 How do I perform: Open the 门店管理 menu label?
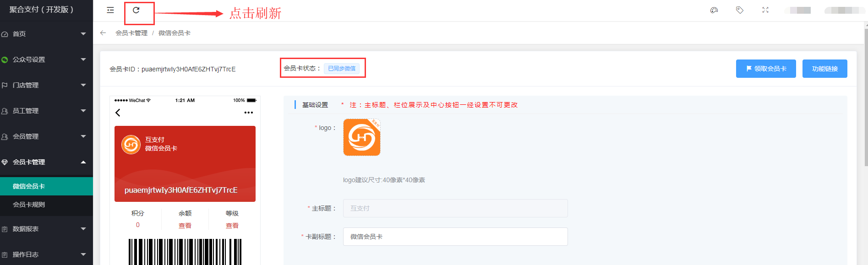(26, 85)
